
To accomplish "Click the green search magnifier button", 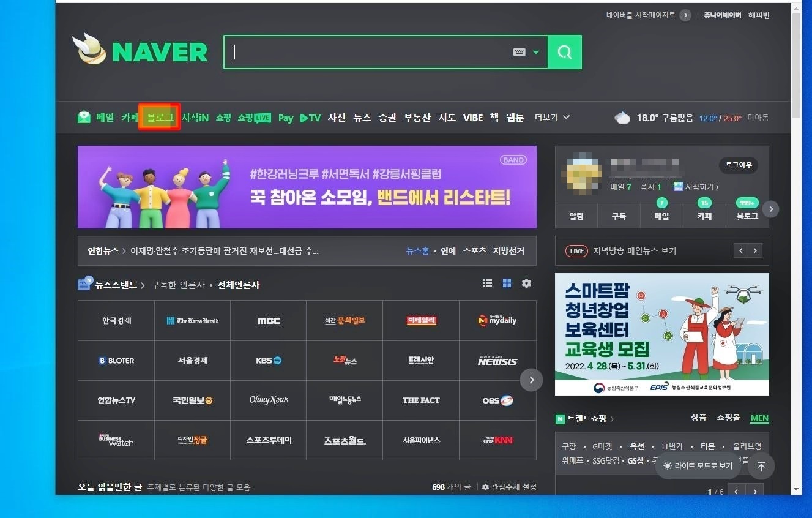I will [x=564, y=52].
